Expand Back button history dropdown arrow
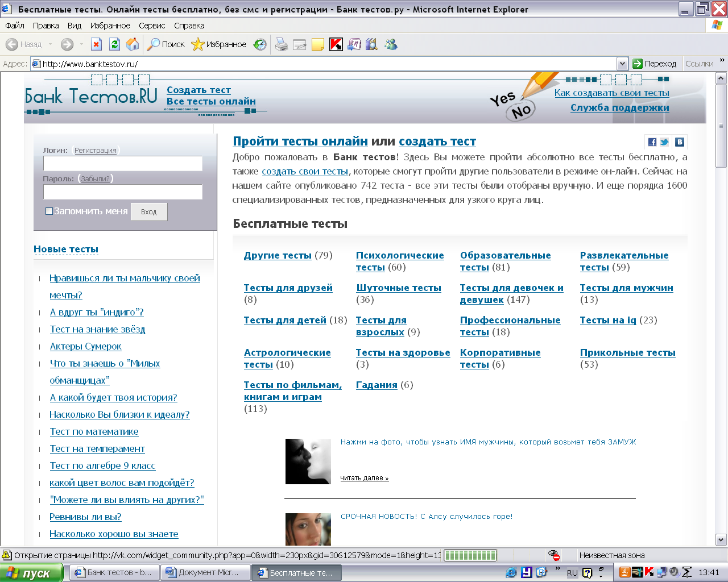Viewport: 728px width, 582px height. point(50,44)
